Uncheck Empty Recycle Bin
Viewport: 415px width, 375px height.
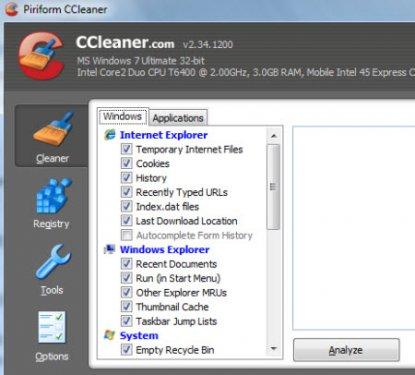126,350
